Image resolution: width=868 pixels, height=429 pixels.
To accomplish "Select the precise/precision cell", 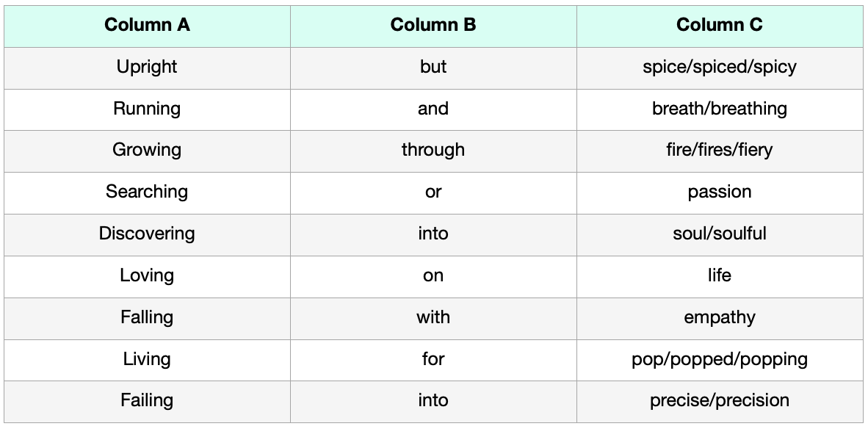I will pyautogui.click(x=720, y=402).
